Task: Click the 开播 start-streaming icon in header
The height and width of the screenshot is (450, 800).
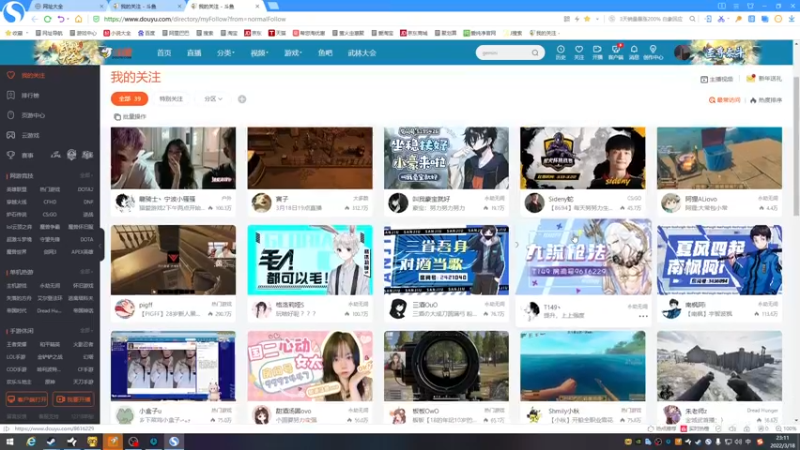Action: [x=597, y=53]
